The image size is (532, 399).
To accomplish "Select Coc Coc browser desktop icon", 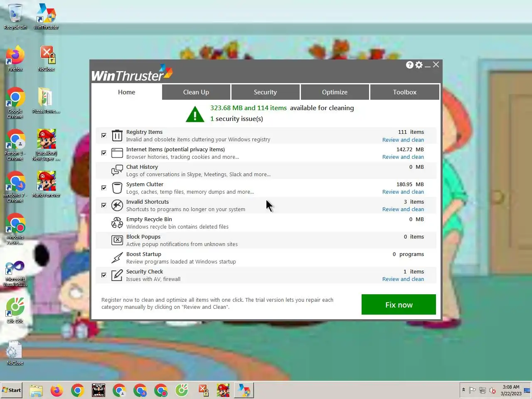I will (x=15, y=310).
